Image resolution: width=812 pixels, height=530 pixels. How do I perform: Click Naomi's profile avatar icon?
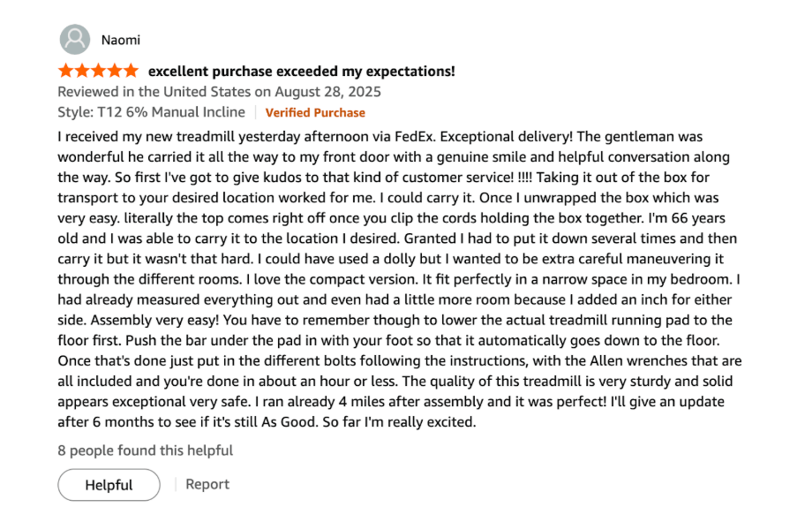coord(75,38)
